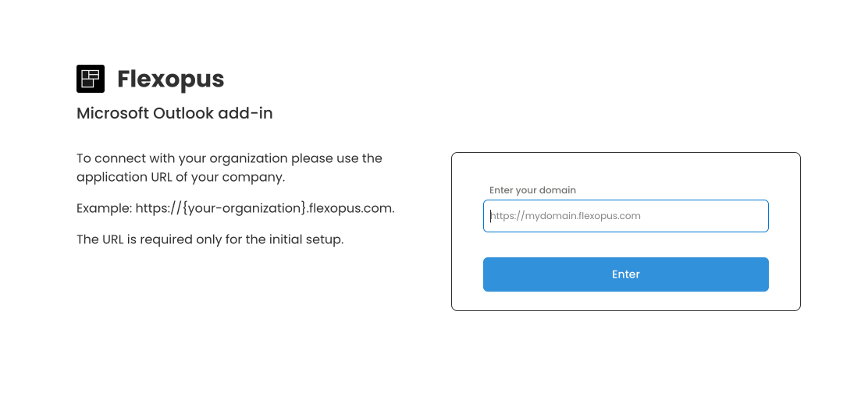
Task: Click empty space below the Enter button in the card
Action: [625, 301]
